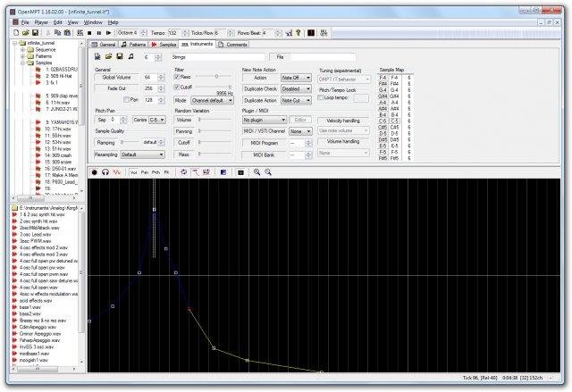Open the Resampling Default dropdown

(142, 154)
